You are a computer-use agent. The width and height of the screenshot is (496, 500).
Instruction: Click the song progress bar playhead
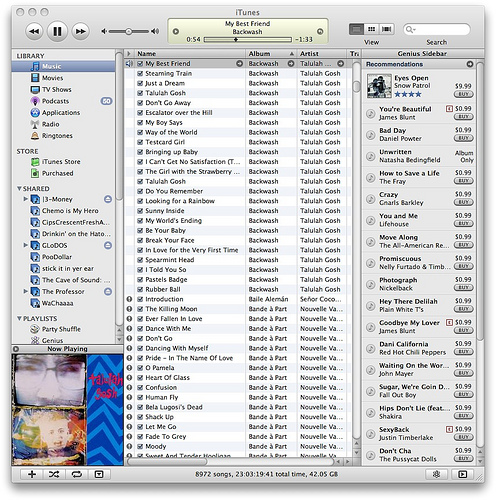tap(236, 40)
